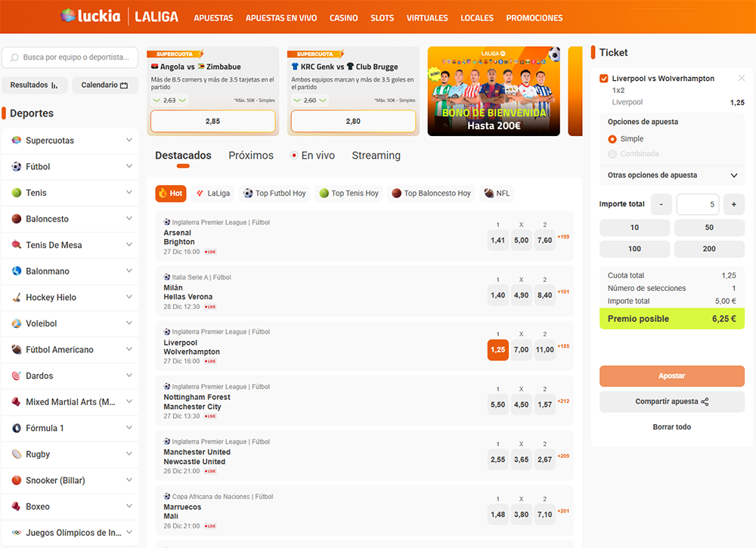The height and width of the screenshot is (548, 756).
Task: Select the Combinada bet radio option
Action: (612, 153)
